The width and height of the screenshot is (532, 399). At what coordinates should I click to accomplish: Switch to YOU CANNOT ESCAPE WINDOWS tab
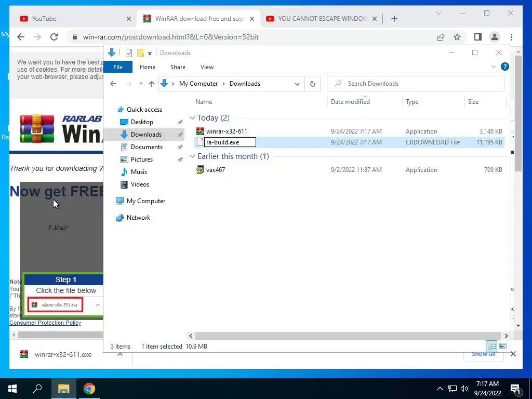pos(321,19)
